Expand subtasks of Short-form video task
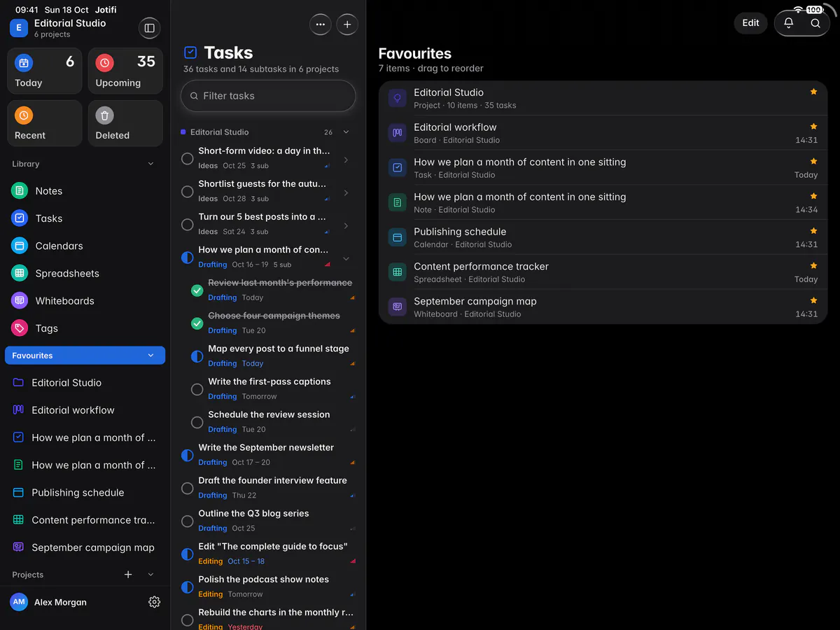Screen dimensions: 840x630 [346, 160]
